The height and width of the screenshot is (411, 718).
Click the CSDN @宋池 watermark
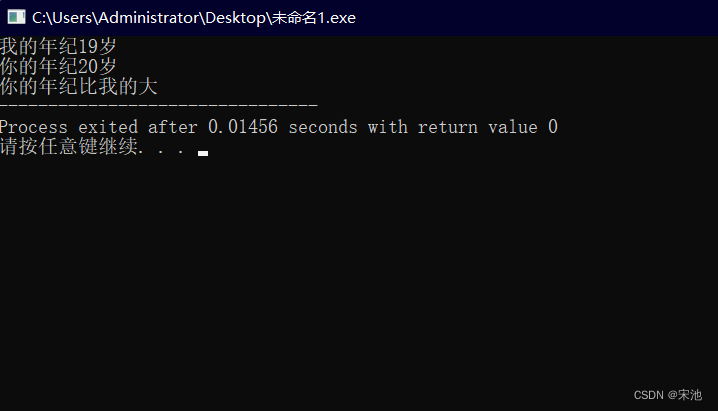coord(668,395)
